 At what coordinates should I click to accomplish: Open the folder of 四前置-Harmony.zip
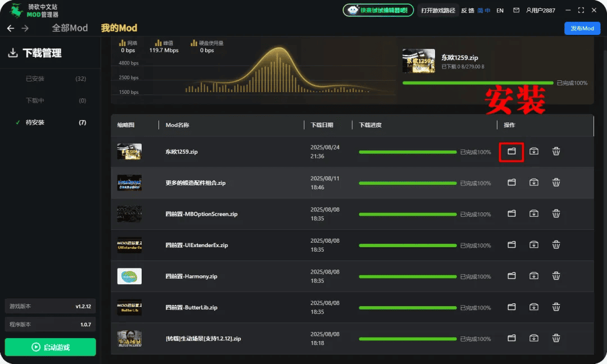pos(511,276)
